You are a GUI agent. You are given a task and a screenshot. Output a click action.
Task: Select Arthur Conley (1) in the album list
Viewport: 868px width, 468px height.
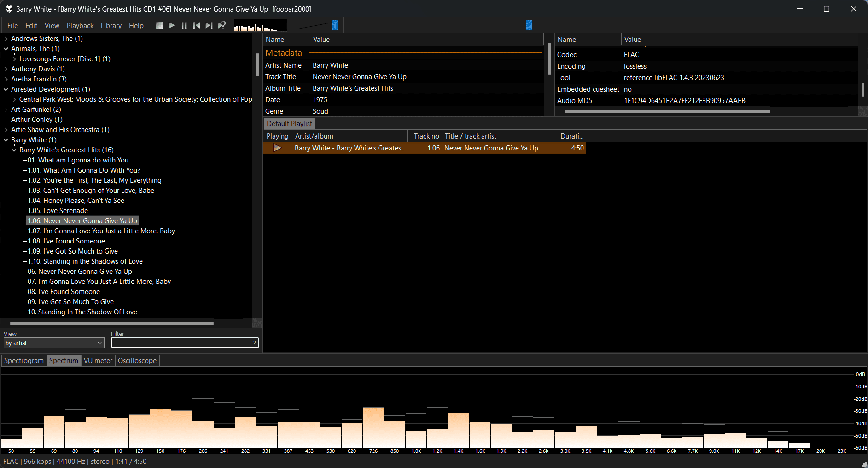point(37,120)
